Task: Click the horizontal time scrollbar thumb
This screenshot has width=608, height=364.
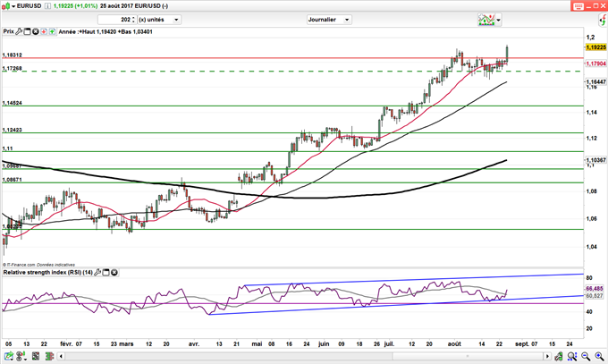Action: tap(468, 356)
